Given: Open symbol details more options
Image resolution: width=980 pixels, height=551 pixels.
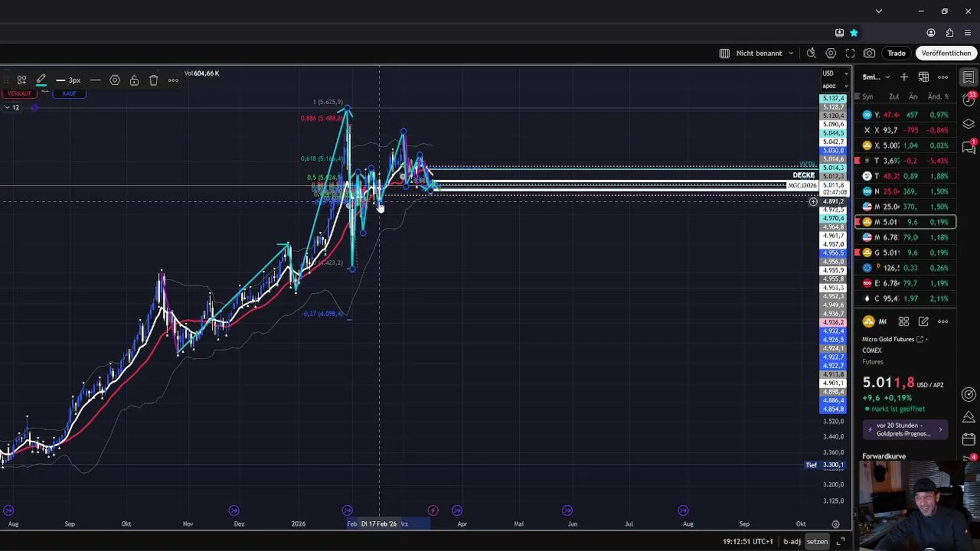Looking at the screenshot, I should [x=943, y=321].
